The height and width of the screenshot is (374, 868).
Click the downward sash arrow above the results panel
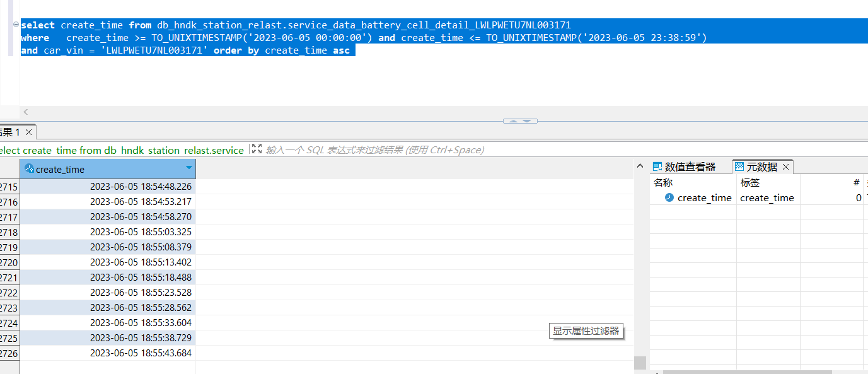click(526, 120)
